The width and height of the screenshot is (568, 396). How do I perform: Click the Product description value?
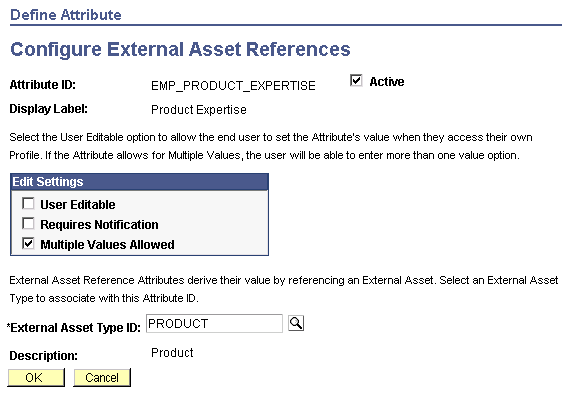172,353
